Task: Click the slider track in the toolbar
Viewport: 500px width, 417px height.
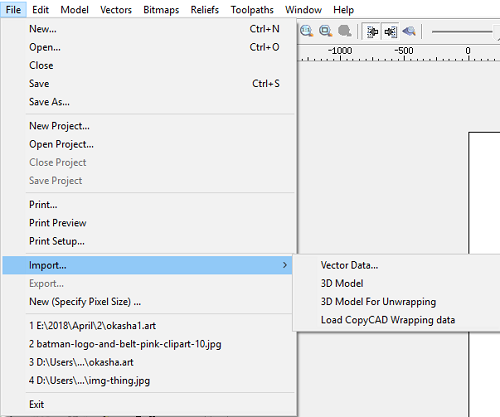Action: click(x=462, y=32)
